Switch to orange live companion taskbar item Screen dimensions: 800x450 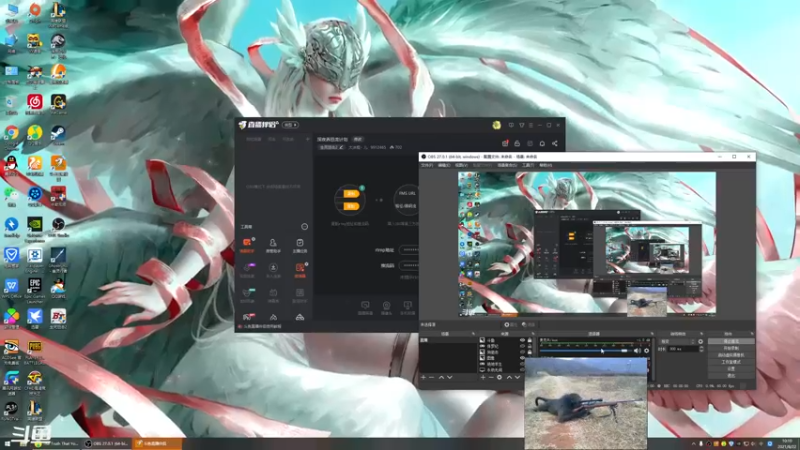(x=157, y=444)
